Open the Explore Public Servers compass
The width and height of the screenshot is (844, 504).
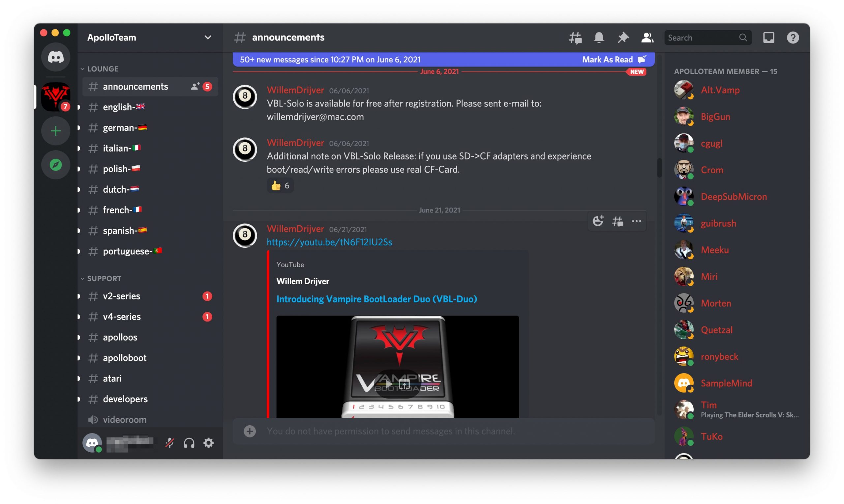55,165
